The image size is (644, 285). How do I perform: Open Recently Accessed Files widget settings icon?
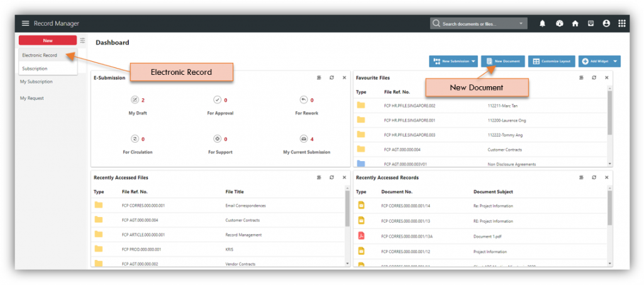[319, 178]
